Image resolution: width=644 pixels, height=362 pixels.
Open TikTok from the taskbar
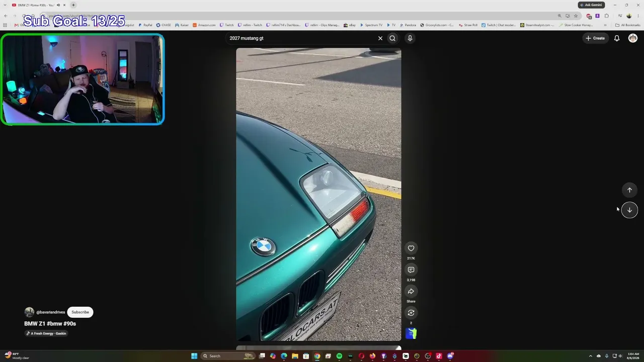pyautogui.click(x=439, y=356)
